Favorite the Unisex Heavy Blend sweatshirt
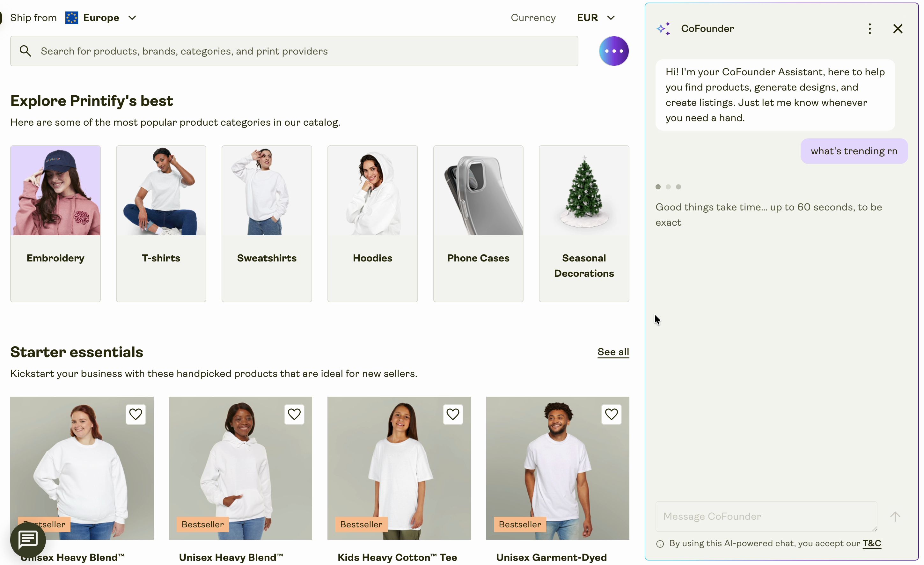Screen dimensions: 924x565 [136, 414]
